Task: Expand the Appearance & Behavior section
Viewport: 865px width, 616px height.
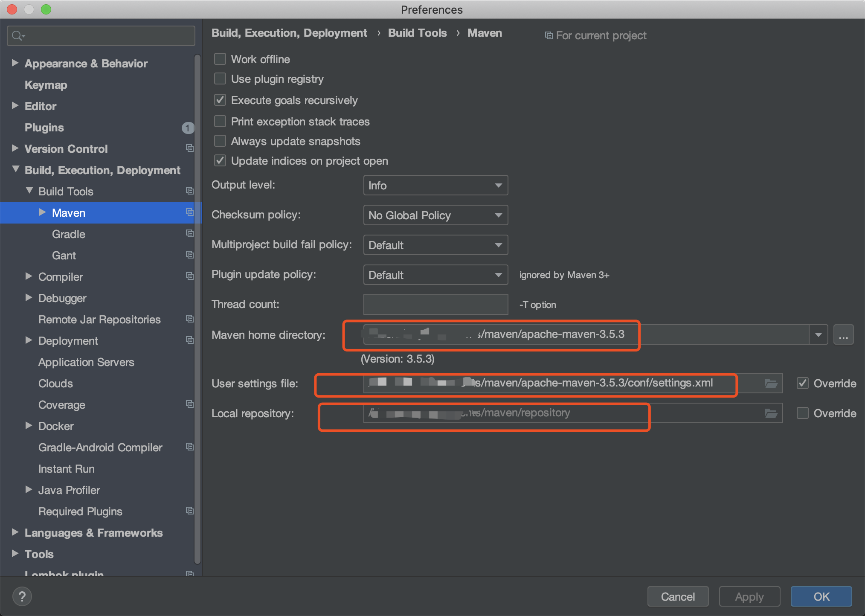Action: (x=15, y=63)
